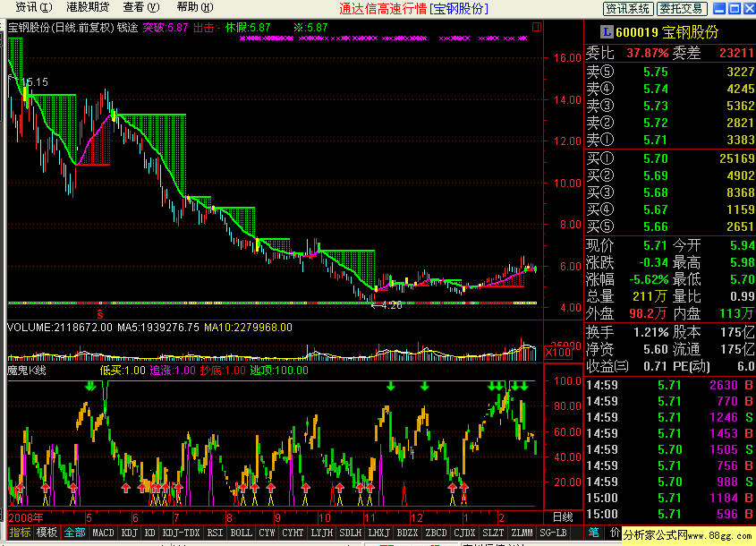Switch to the 模板 tab

pos(47,533)
